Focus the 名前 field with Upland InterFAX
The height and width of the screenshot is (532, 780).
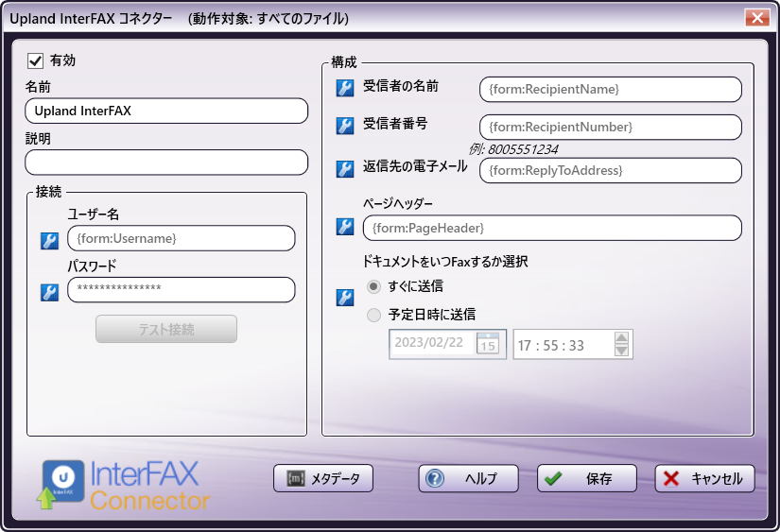166,111
